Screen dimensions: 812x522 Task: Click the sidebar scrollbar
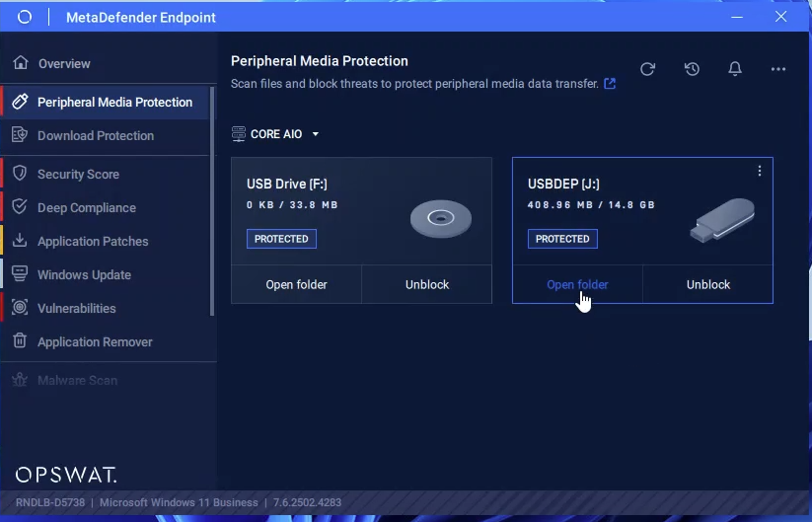(212, 201)
